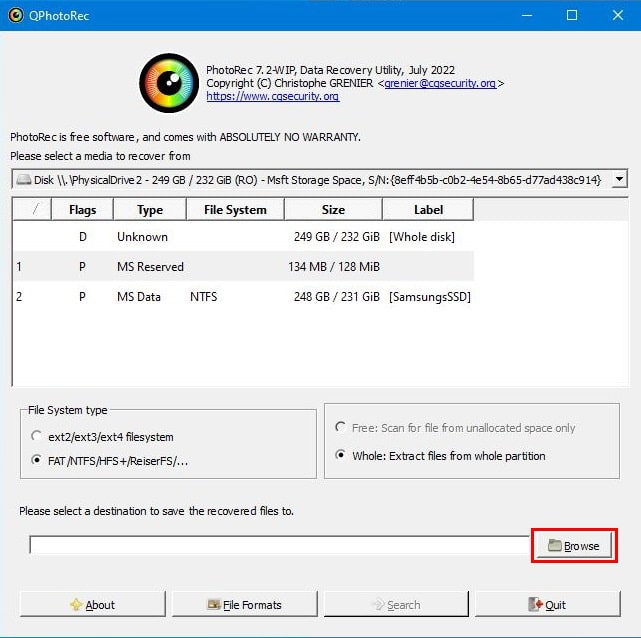
Task: Choose Whole: extract files from whole partition
Action: (440, 456)
